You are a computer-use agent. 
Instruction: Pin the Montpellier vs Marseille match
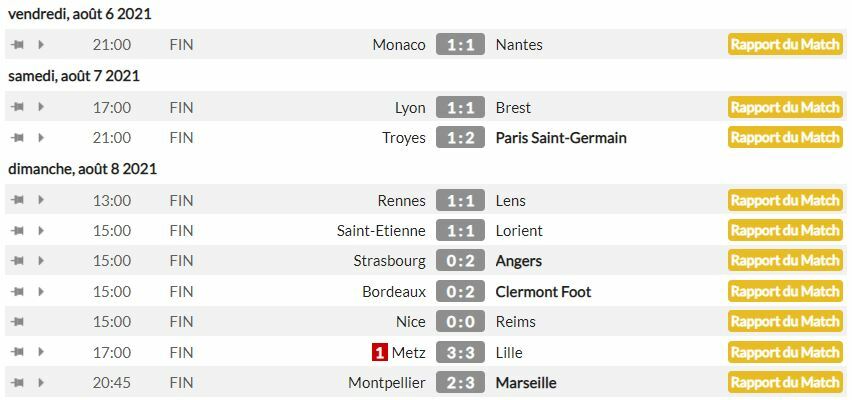18,383
